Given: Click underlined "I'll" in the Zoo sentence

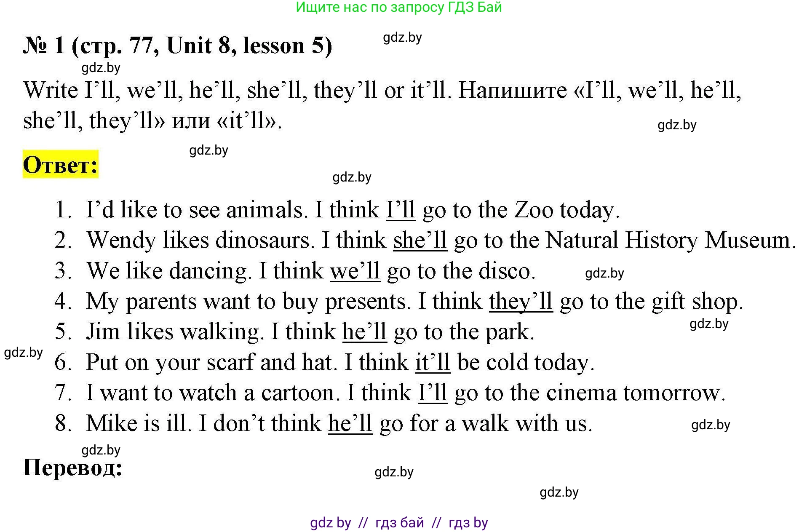Looking at the screenshot, I should 401,210.
